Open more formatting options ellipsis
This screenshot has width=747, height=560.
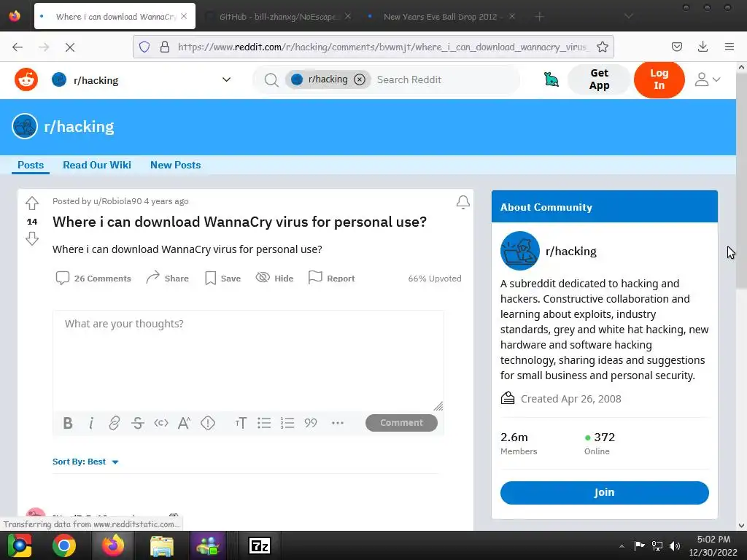(337, 423)
